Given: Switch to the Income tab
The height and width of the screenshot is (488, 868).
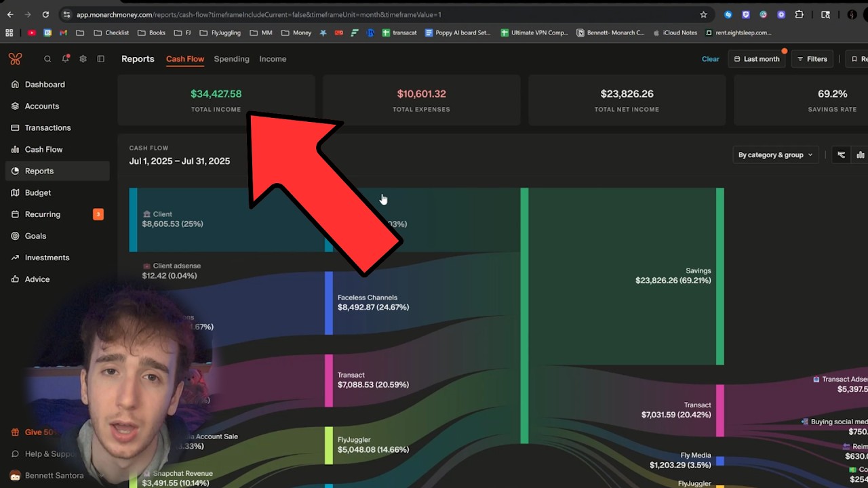Looking at the screenshot, I should 273,59.
